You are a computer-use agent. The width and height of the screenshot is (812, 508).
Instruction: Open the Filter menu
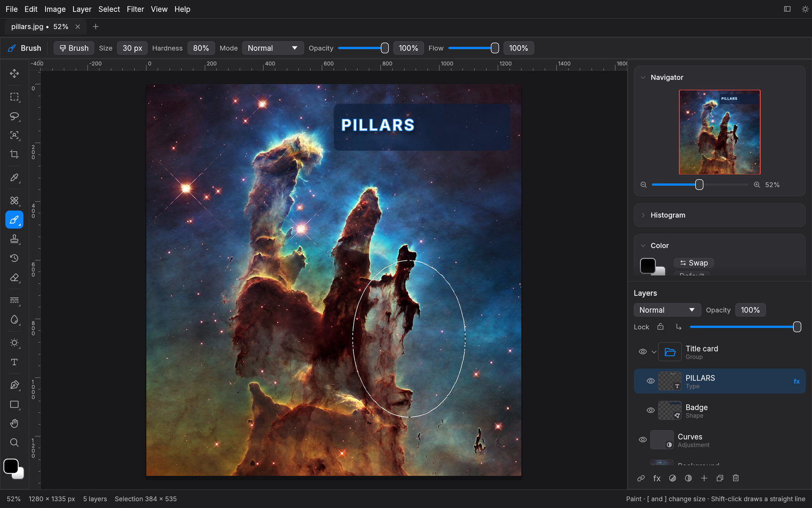click(136, 9)
